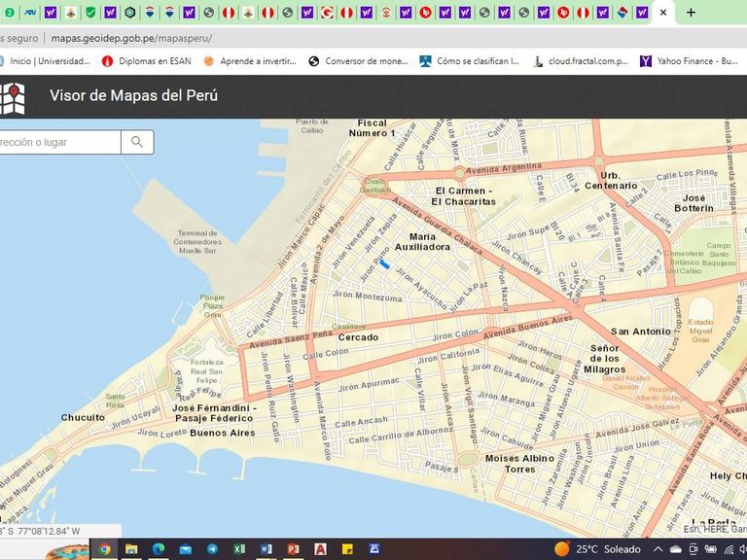The width and height of the screenshot is (747, 560).
Task: Click the search magnifier button
Action: coord(137,142)
